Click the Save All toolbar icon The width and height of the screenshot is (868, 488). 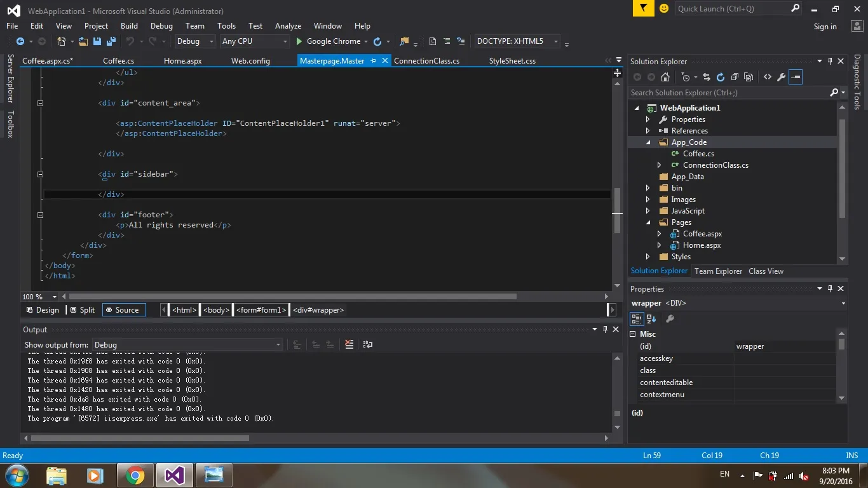click(x=111, y=41)
